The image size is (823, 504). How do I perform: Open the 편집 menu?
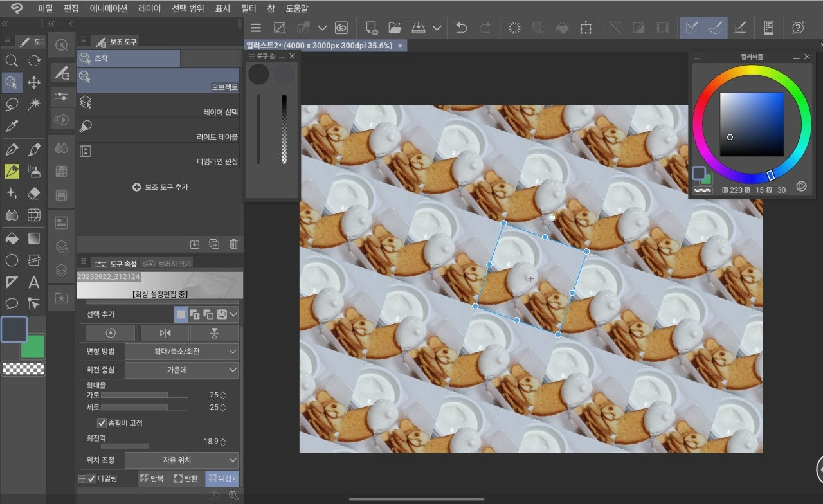pos(71,8)
